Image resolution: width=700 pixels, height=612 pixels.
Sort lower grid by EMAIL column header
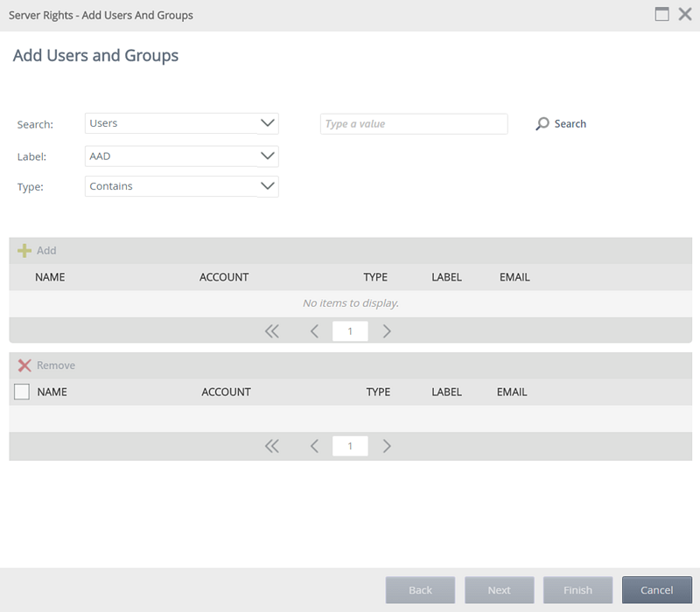[x=512, y=392]
